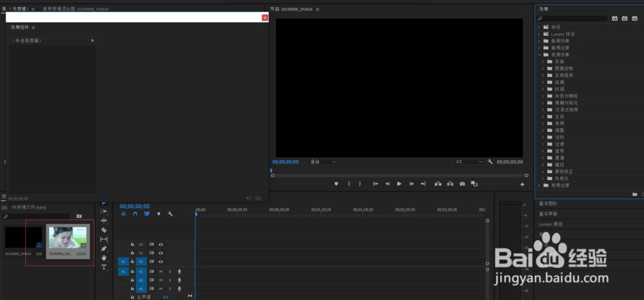Select the Slip tool
644x300 pixels.
(x=104, y=239)
